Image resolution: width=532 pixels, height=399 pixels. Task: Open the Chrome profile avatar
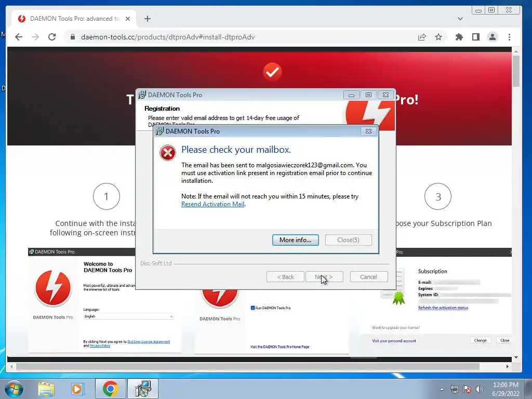[493, 37]
